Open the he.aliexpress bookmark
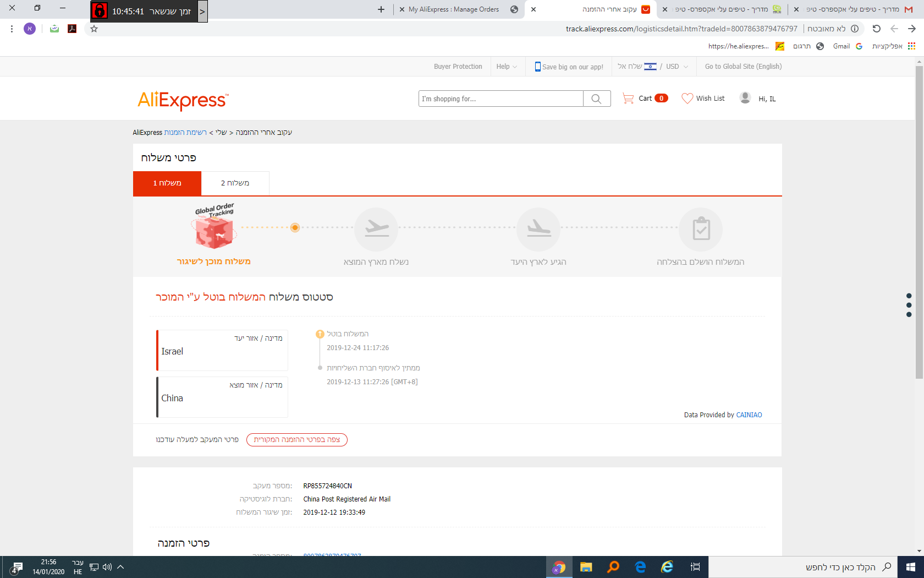This screenshot has height=578, width=924. [746, 46]
